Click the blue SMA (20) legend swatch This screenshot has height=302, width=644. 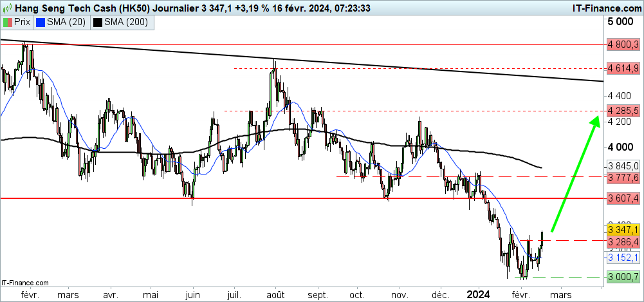click(x=41, y=22)
